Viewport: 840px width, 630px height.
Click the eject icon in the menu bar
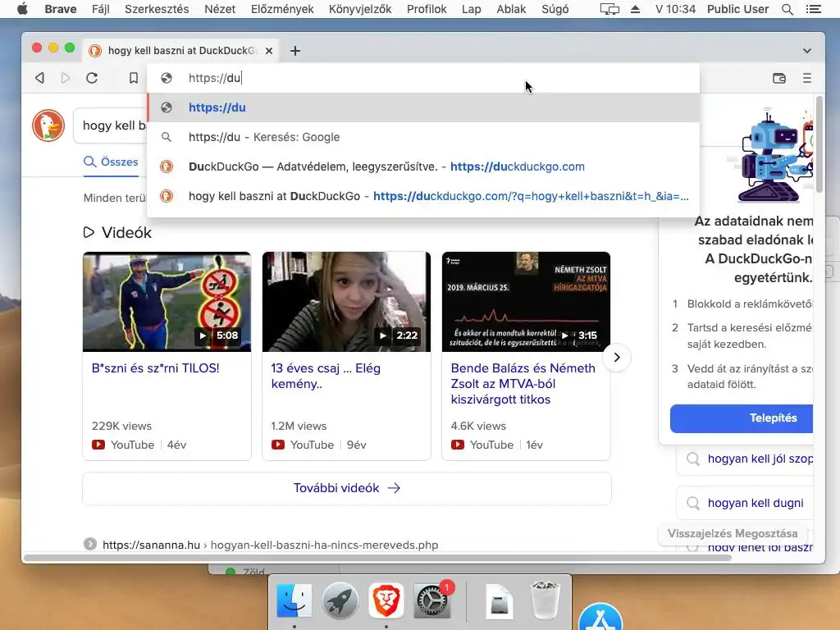click(x=636, y=9)
